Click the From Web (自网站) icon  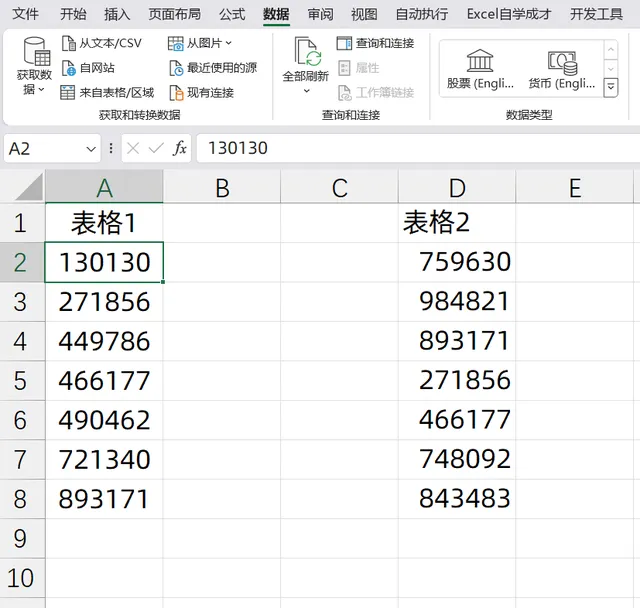(x=69, y=68)
